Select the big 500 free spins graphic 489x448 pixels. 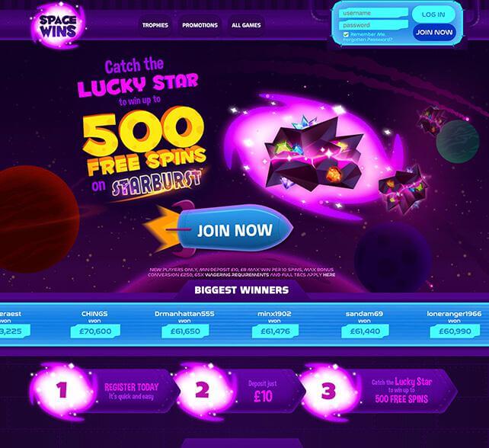(x=143, y=144)
